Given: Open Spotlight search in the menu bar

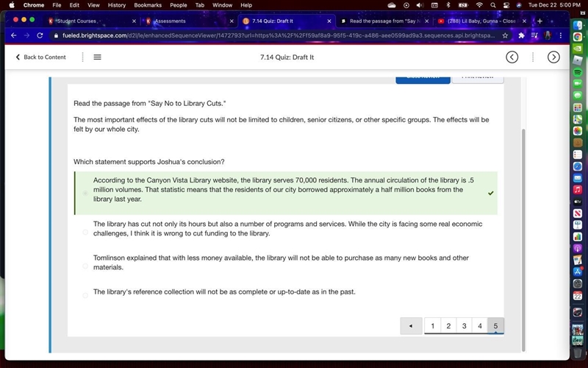Looking at the screenshot, I should (x=492, y=5).
